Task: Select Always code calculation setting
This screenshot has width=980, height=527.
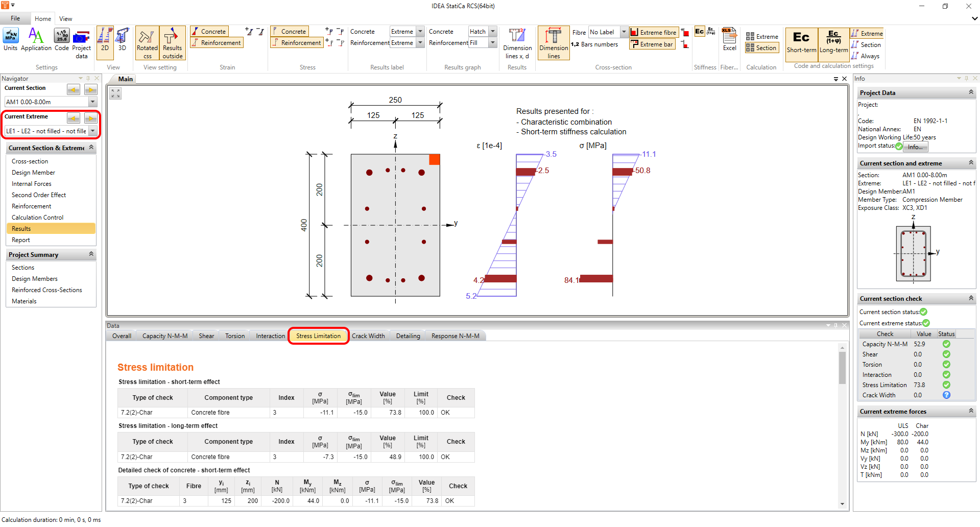Action: click(x=865, y=56)
